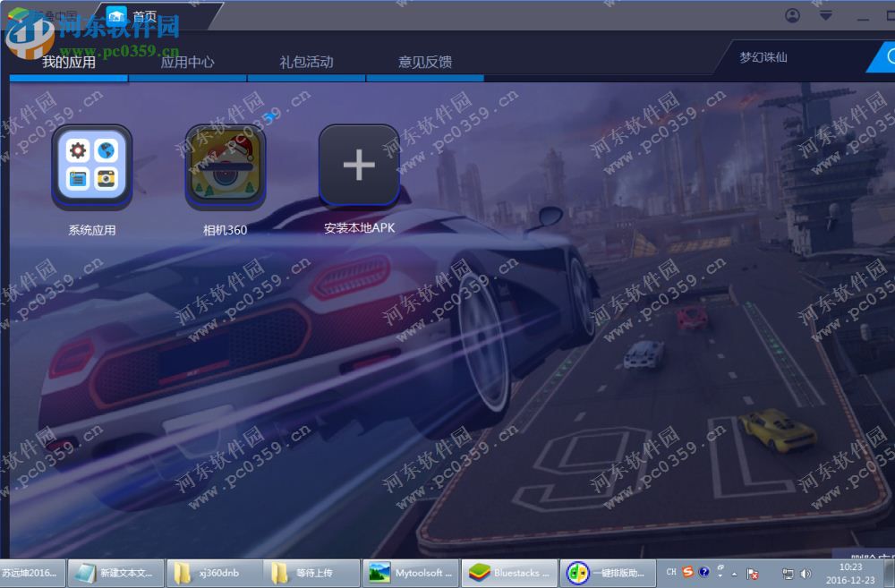This screenshot has width=895, height=588.
Task: Click the network icon with red X
Action: point(753,574)
